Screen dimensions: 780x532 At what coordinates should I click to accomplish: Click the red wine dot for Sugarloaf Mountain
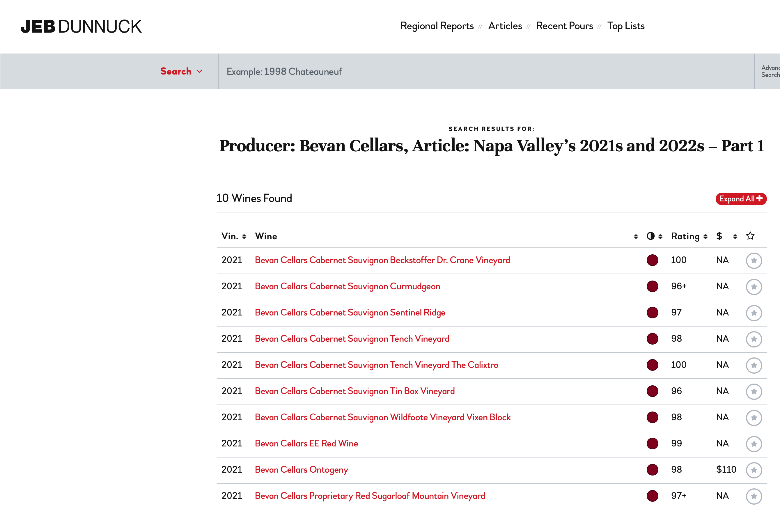652,496
